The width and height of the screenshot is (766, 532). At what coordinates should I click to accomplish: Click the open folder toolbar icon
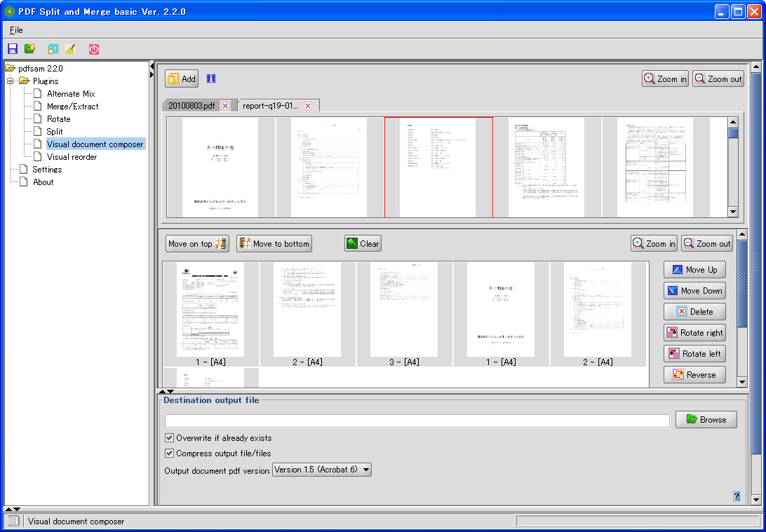point(29,48)
